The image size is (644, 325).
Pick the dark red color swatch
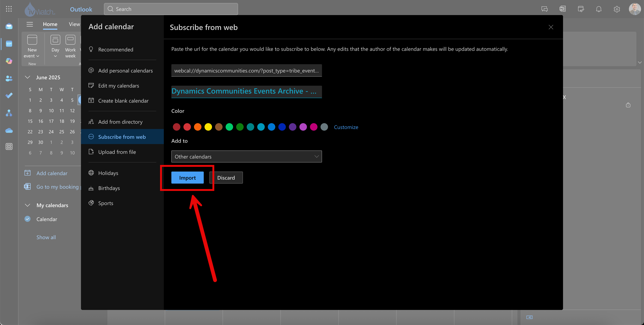point(176,127)
